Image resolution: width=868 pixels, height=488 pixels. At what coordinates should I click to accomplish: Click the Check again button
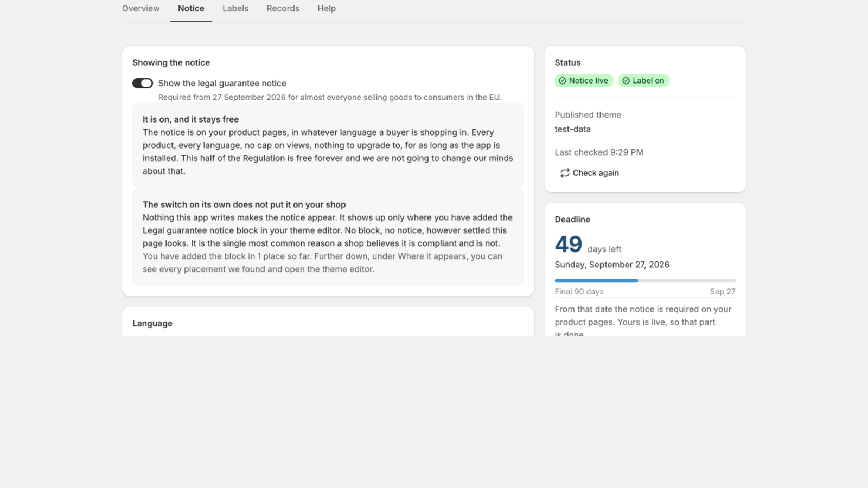pos(589,173)
